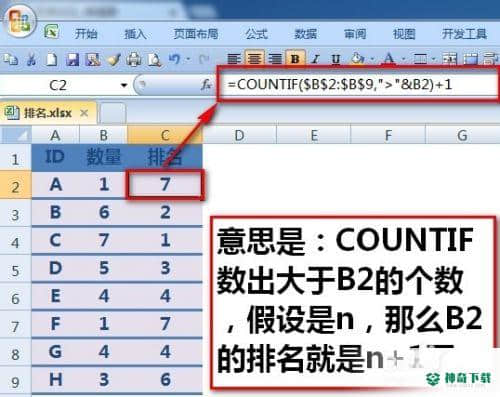Screen dimensions: 500x397
Task: Click the Cut scissors icon
Action: tap(31, 59)
